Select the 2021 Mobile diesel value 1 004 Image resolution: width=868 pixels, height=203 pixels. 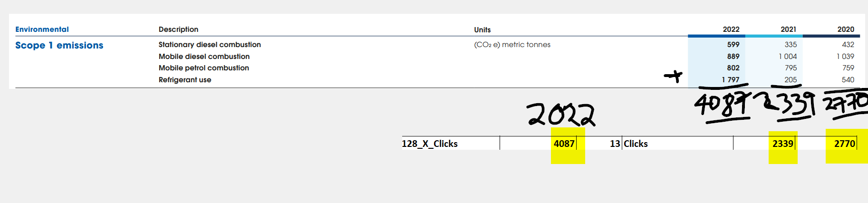(x=788, y=57)
